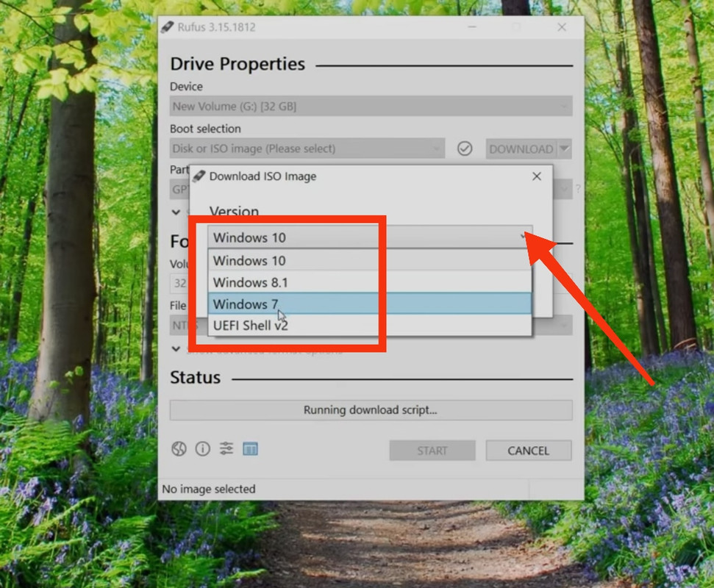The width and height of the screenshot is (714, 588).
Task: Open the Target system dropdown arrow
Action: 565,189
